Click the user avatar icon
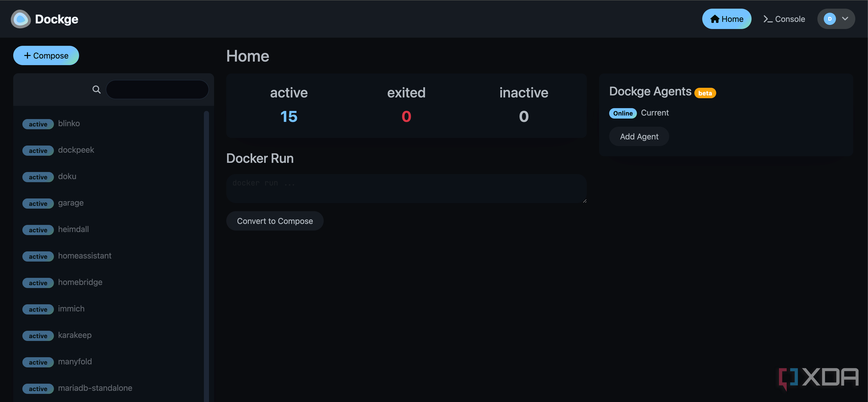Screen dimensions: 868x402 pos(829,19)
